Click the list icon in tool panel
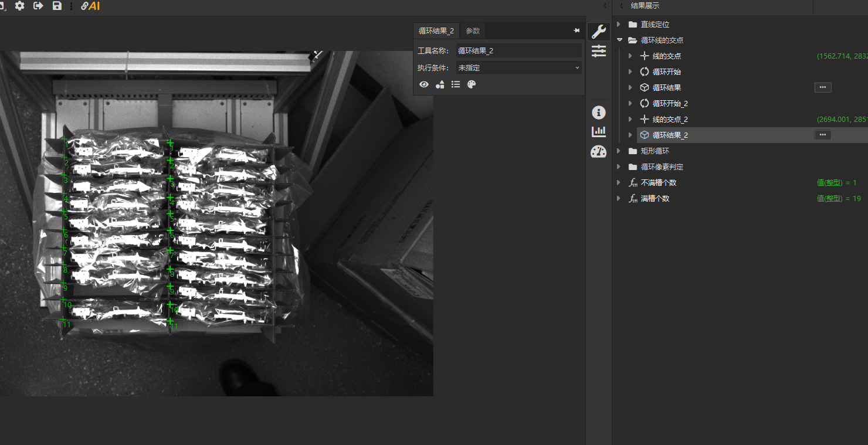 coord(456,84)
